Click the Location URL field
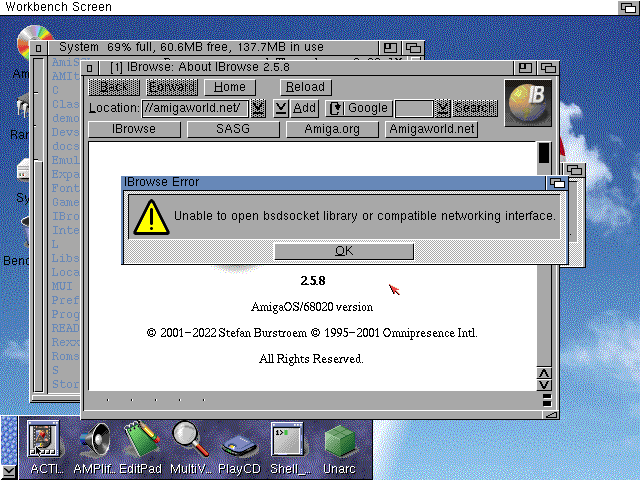This screenshot has height=480, width=640. click(x=195, y=108)
